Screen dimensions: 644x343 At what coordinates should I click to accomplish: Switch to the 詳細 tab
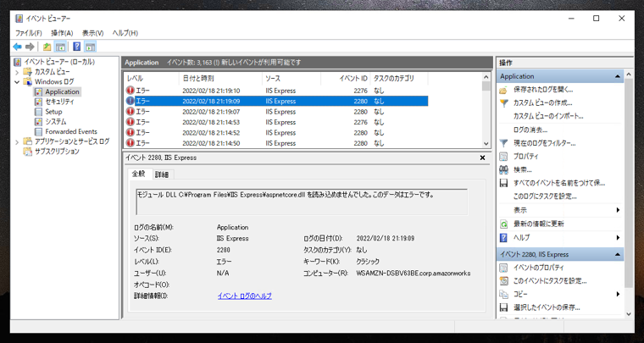tap(162, 174)
